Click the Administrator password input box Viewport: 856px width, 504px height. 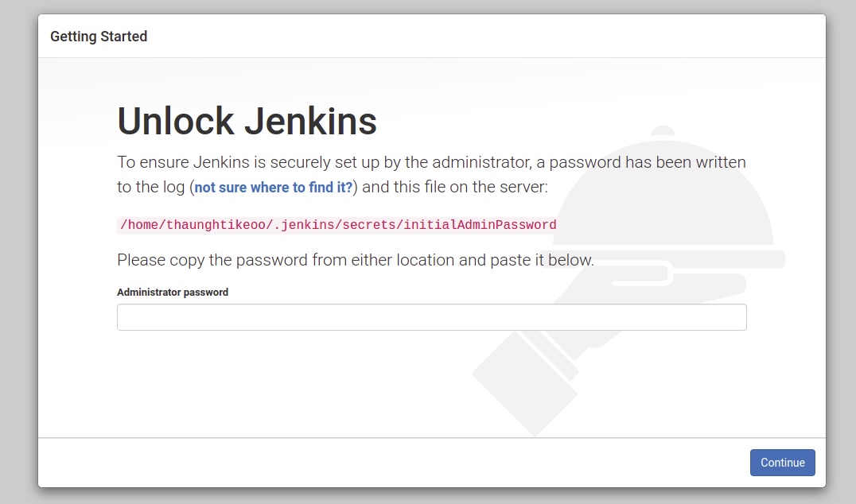coord(431,316)
